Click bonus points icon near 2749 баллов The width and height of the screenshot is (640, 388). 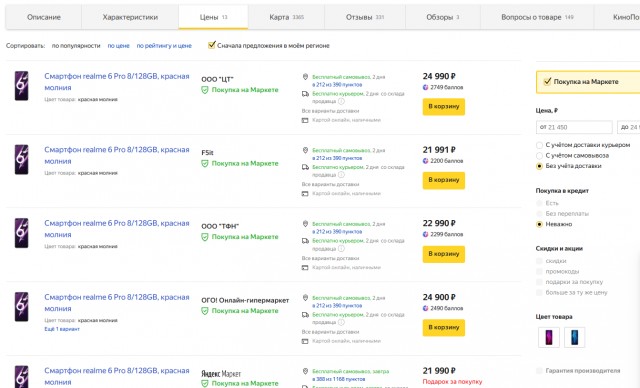pos(426,87)
